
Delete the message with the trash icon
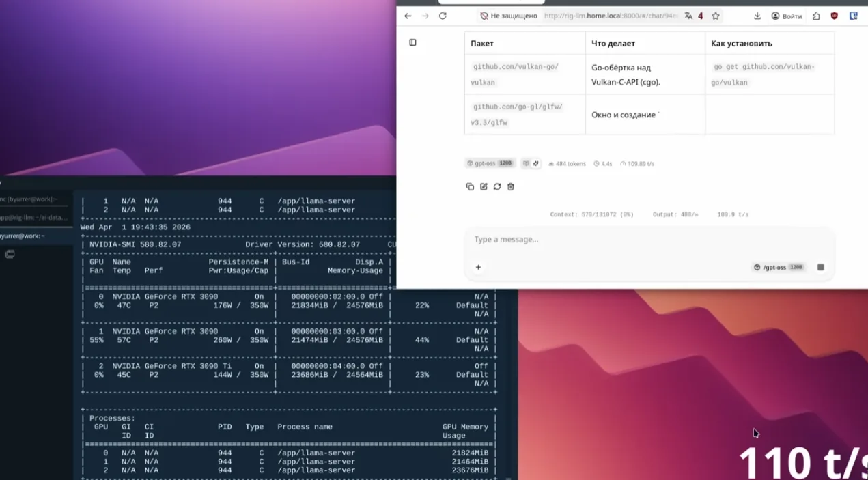click(x=511, y=186)
